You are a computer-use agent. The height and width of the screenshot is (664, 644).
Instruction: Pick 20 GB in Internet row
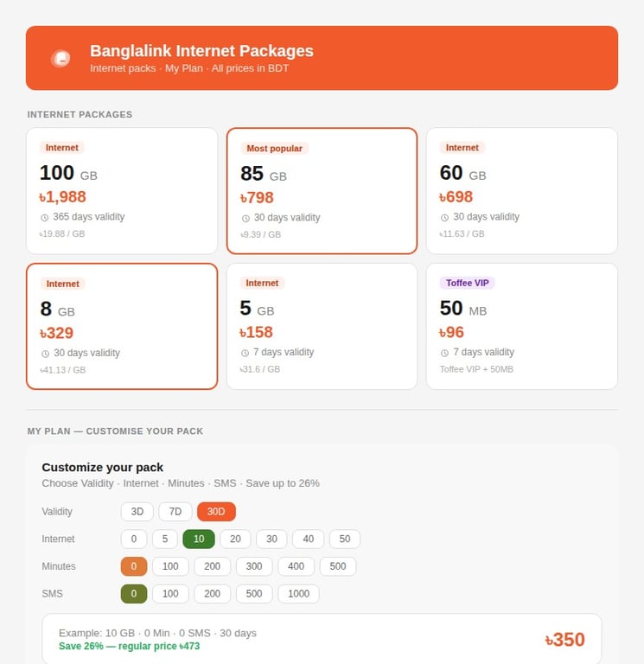pos(235,539)
